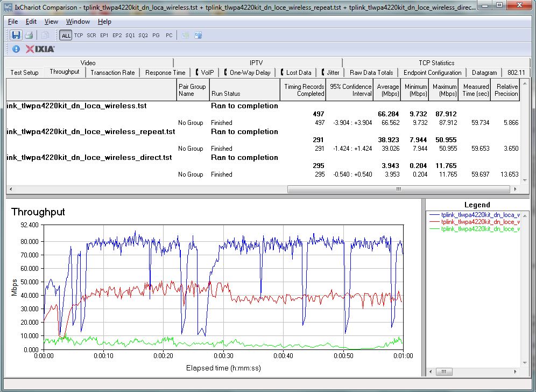Screen dimensions: 536x392
Task: Toggle the SQ2 filter button
Action: (x=143, y=35)
